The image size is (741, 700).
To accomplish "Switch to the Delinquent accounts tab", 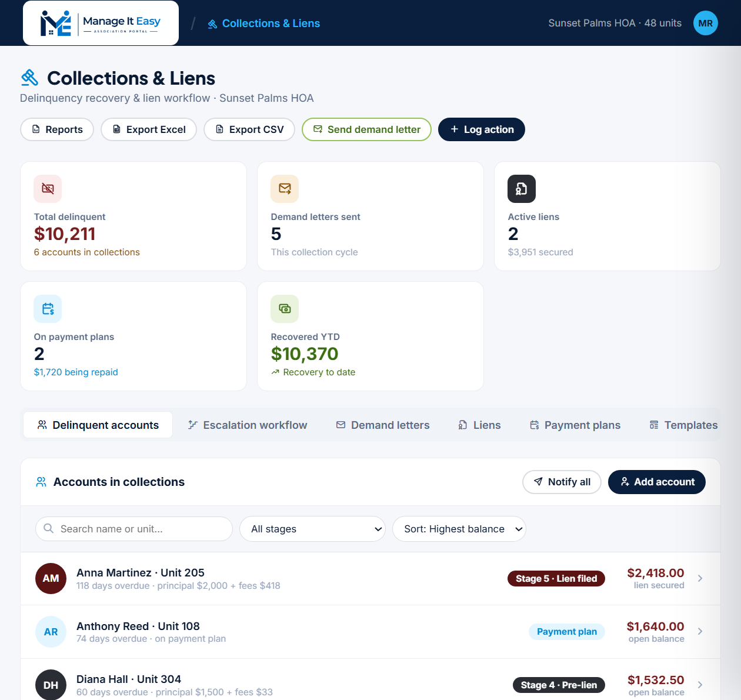I will coord(98,425).
